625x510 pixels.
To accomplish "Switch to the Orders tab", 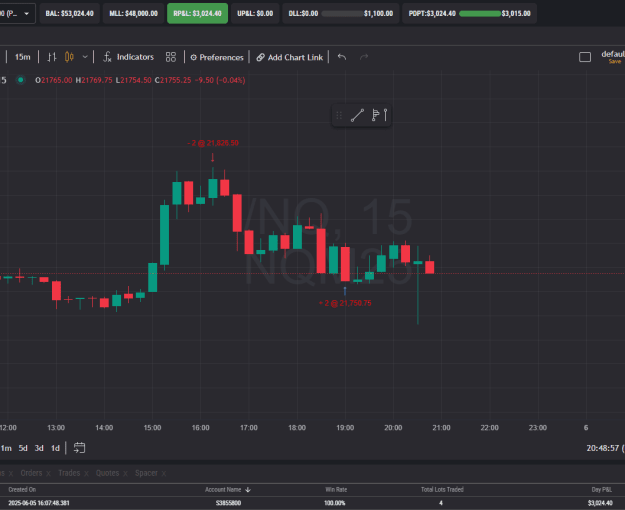I will tap(31, 473).
